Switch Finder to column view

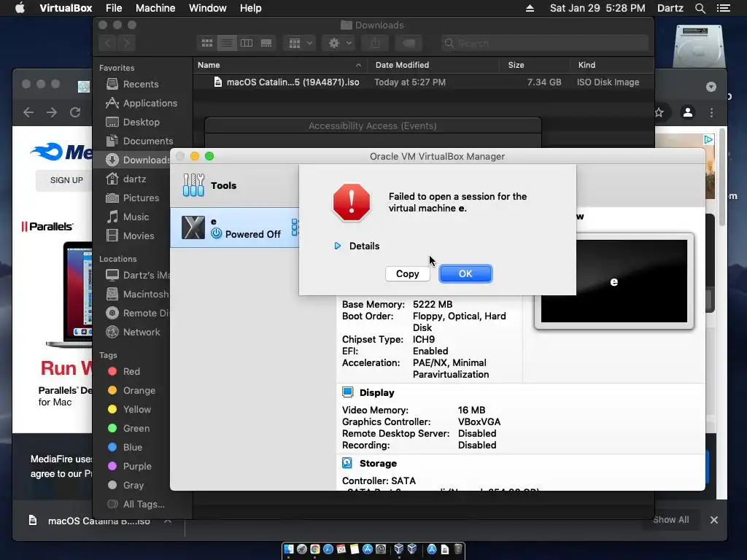coord(247,43)
